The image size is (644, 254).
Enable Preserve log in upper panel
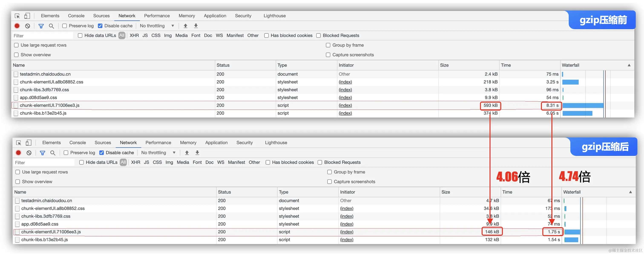pos(65,26)
